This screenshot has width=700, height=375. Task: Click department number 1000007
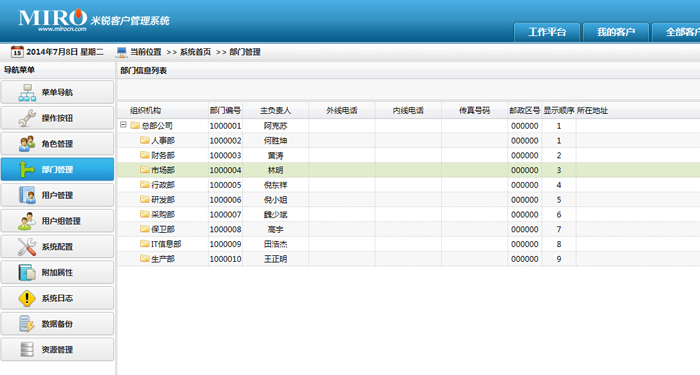(x=225, y=214)
